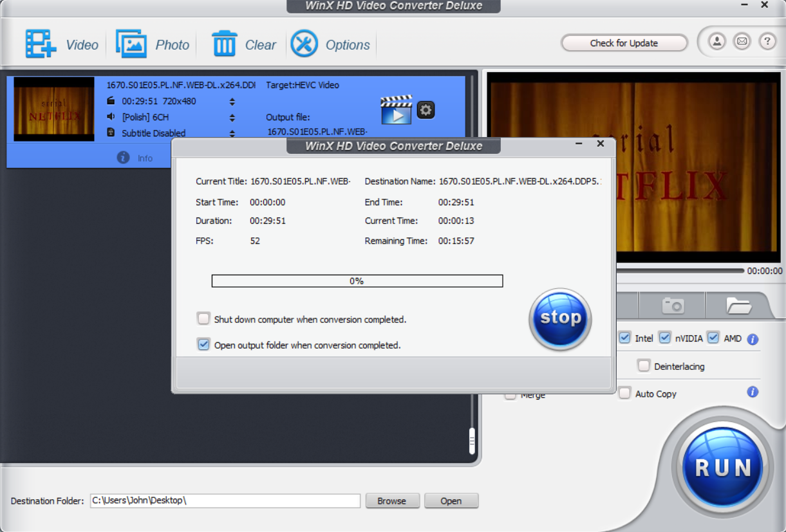The height and width of the screenshot is (532, 786).
Task: Uncheck Open output folder when conversion completed
Action: coord(203,344)
